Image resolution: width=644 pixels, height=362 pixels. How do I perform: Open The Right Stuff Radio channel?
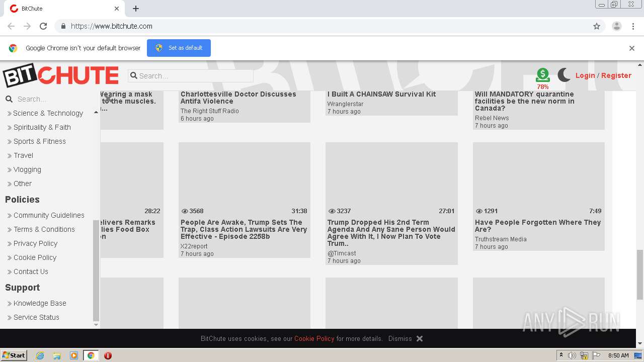(210, 111)
